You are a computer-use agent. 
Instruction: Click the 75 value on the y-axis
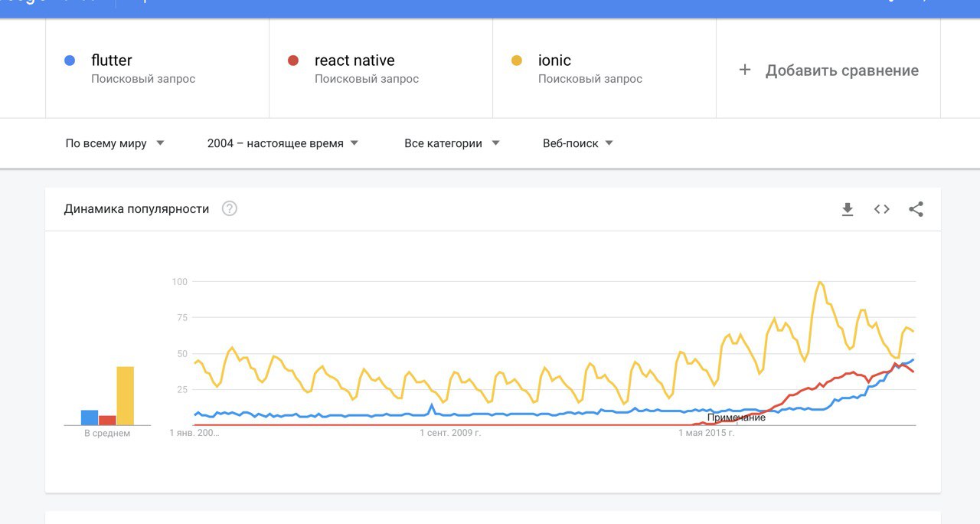[x=182, y=318]
